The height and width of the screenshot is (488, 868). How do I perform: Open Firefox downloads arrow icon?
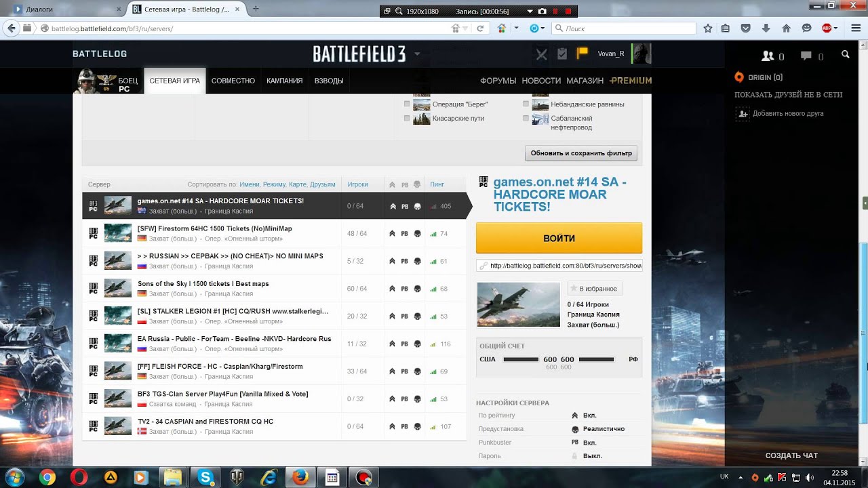[x=766, y=28]
